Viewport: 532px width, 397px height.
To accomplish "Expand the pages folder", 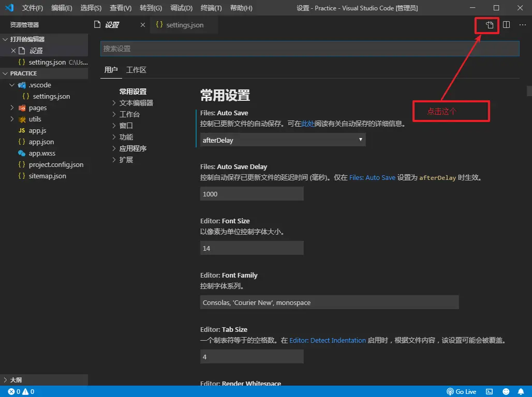I will pyautogui.click(x=12, y=108).
